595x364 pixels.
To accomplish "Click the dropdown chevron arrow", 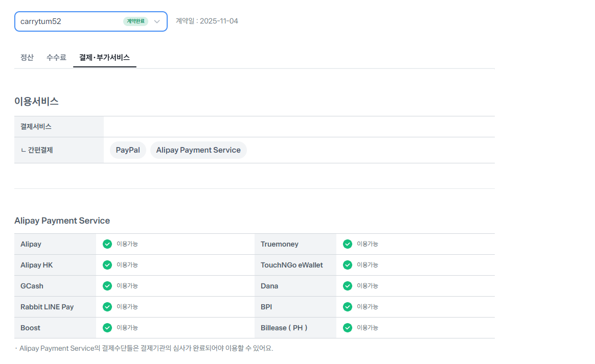I will (x=157, y=21).
